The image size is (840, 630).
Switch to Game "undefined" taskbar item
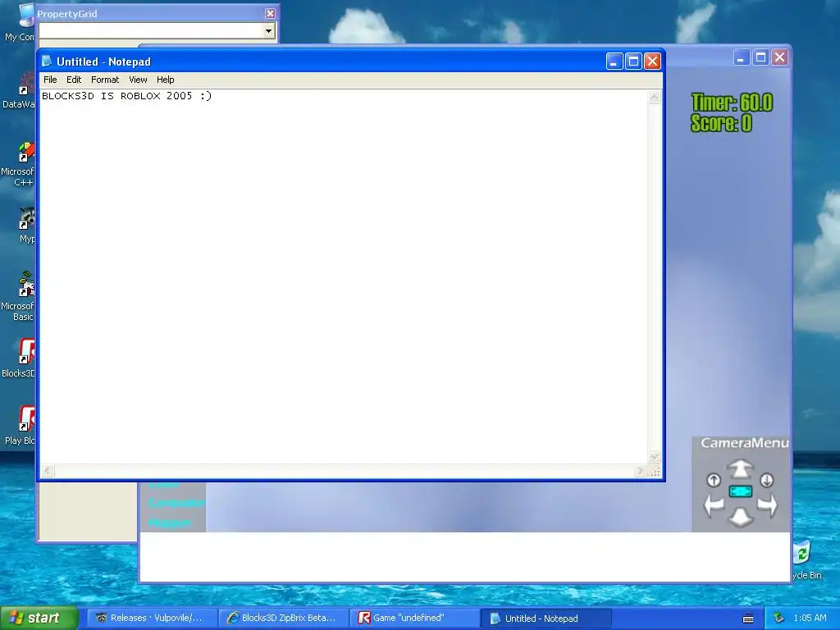point(413,619)
